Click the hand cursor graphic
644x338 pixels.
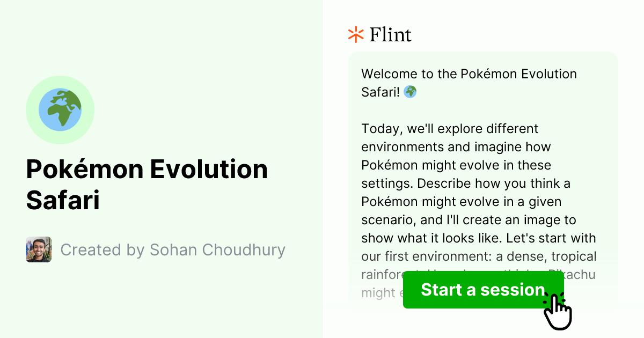pyautogui.click(x=558, y=311)
